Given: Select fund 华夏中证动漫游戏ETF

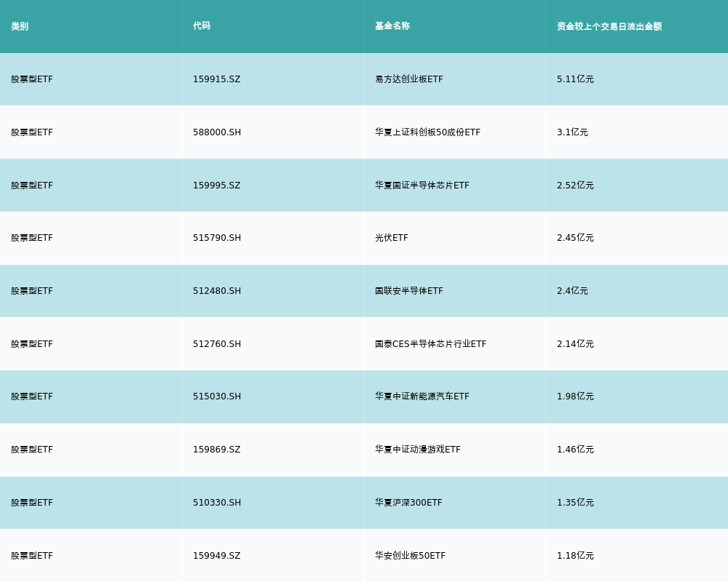Looking at the screenshot, I should point(418,450).
